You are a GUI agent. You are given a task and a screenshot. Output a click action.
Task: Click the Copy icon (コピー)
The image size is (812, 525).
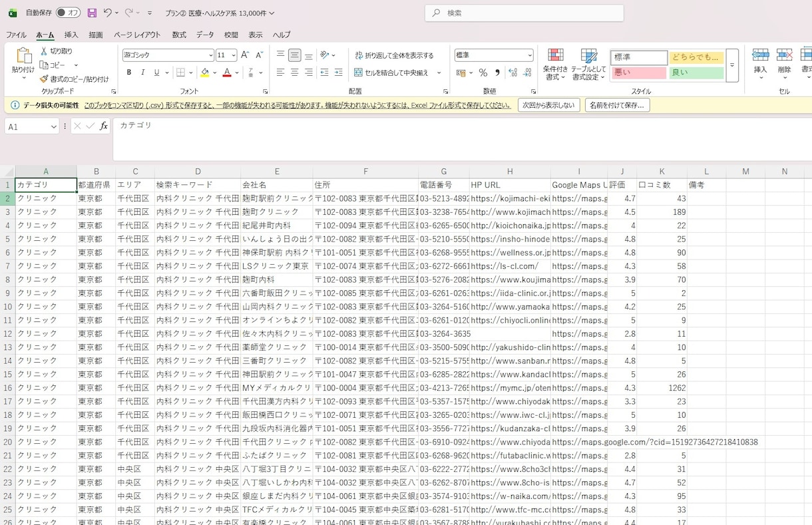click(x=44, y=65)
